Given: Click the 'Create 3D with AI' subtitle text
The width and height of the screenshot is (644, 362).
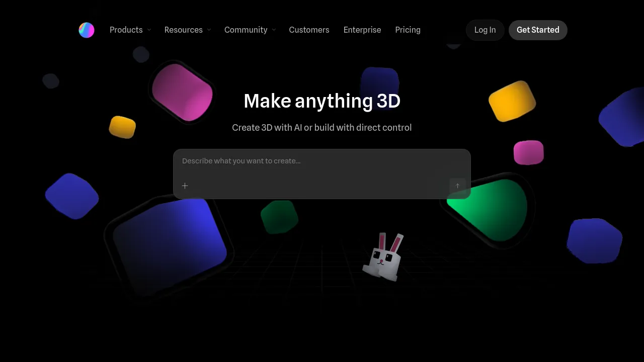Looking at the screenshot, I should click(x=322, y=128).
